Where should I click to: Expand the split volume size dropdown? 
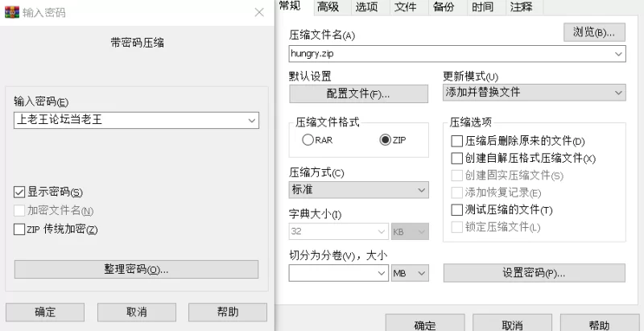[381, 273]
